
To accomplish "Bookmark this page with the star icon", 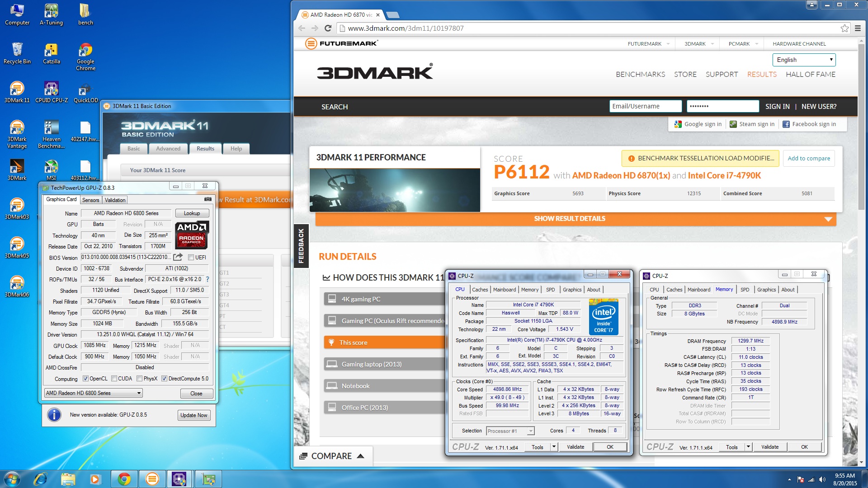I will (x=844, y=28).
